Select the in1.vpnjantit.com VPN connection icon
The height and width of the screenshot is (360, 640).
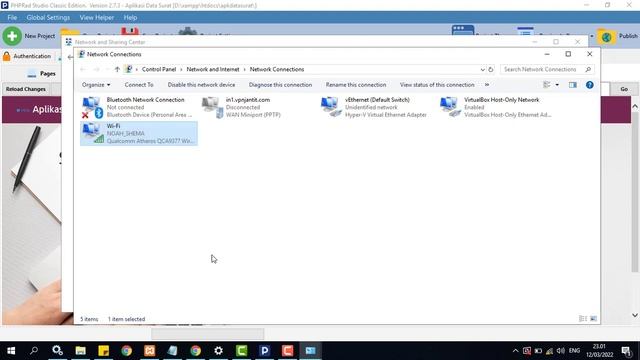point(213,107)
